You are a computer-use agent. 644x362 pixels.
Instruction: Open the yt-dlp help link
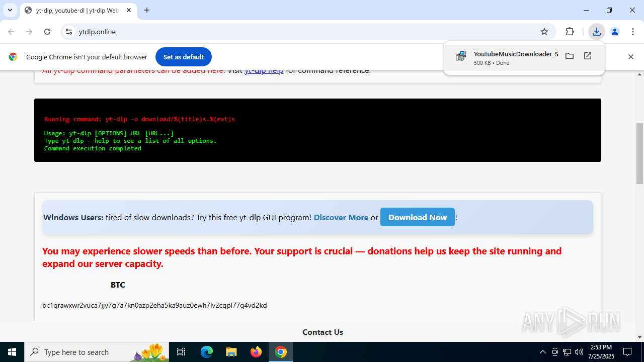(264, 70)
